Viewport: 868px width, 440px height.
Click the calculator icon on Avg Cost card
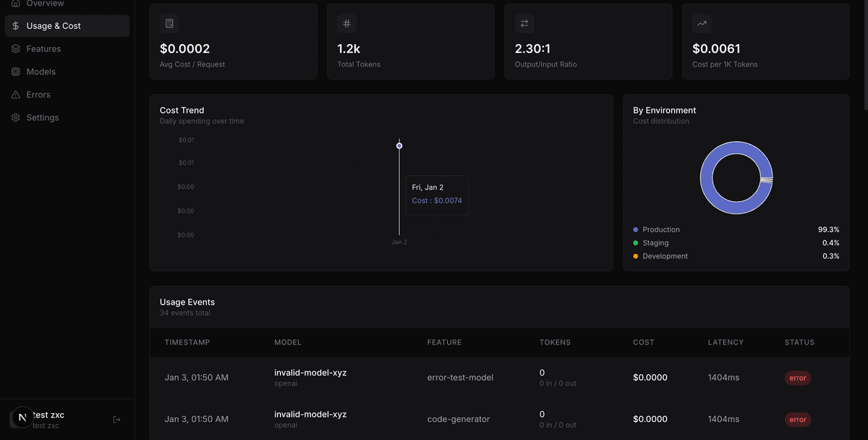tap(169, 23)
